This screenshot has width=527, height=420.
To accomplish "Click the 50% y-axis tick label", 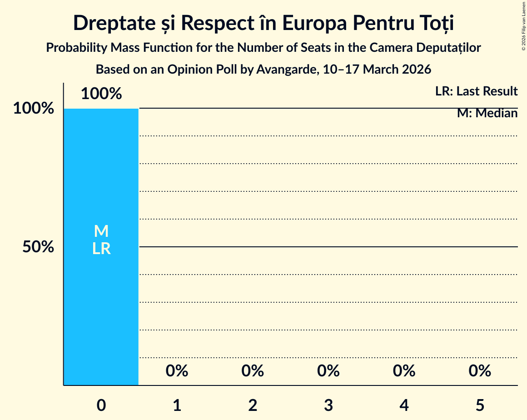I will (38, 247).
